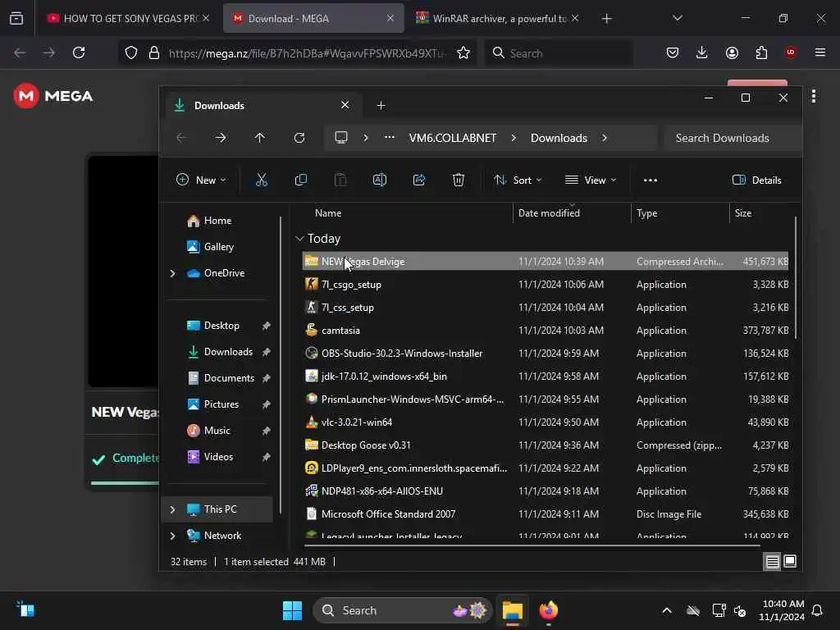Viewport: 840px width, 630px height.
Task: Open the notifications bell in taskbar
Action: click(x=818, y=610)
